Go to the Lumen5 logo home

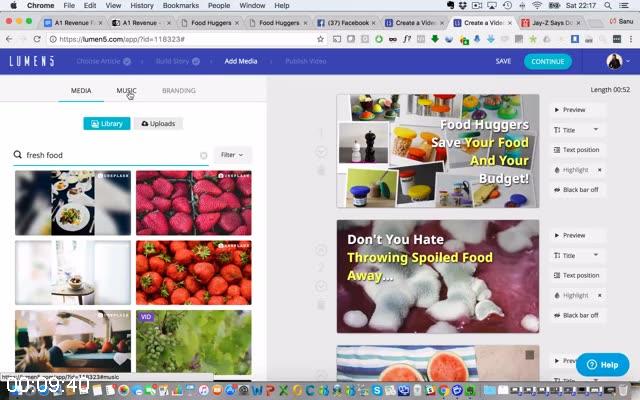[x=32, y=61]
